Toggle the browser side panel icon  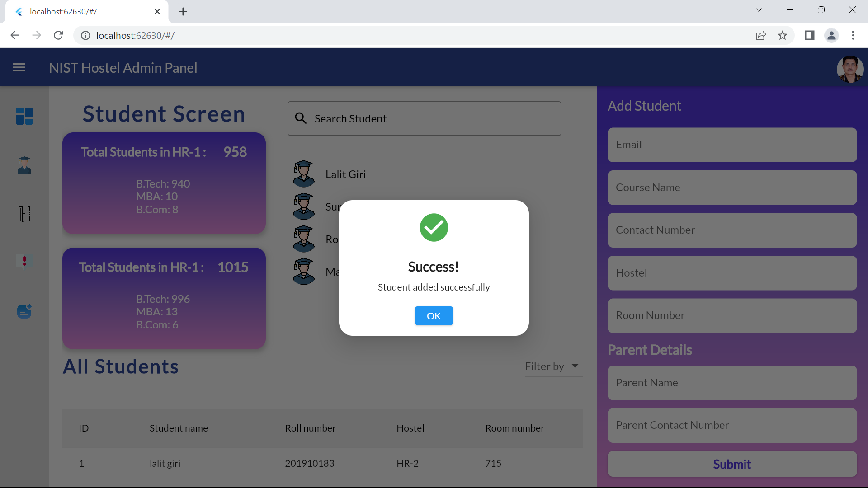809,35
